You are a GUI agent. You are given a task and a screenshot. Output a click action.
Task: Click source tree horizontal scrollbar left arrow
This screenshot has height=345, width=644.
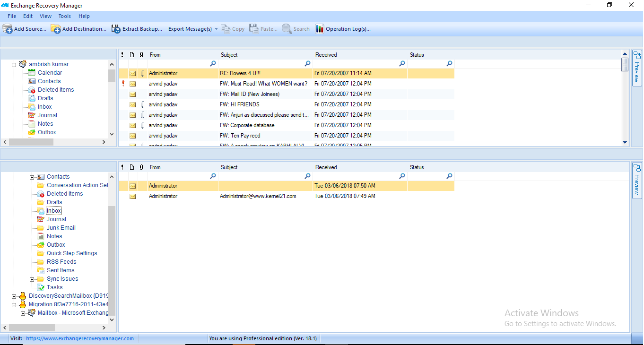point(5,142)
